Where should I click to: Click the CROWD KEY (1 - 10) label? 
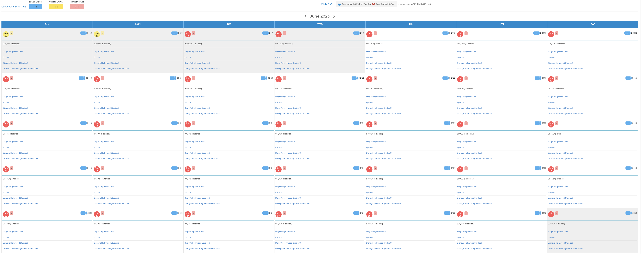(14, 7)
